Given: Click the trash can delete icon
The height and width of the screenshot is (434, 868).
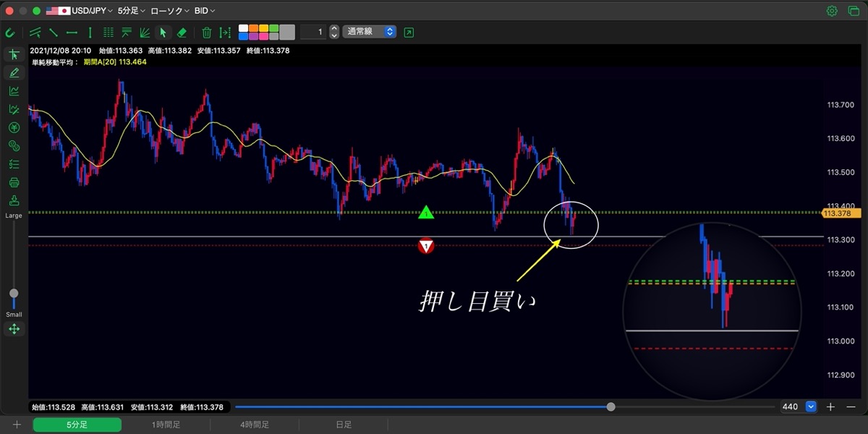Looking at the screenshot, I should pyautogui.click(x=207, y=33).
